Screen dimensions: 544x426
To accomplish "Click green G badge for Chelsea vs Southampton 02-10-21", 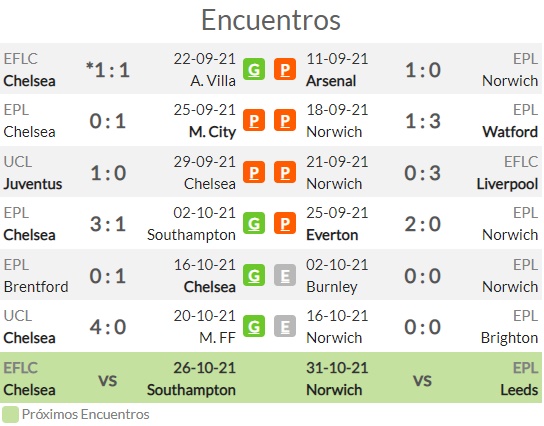I will (x=254, y=223).
